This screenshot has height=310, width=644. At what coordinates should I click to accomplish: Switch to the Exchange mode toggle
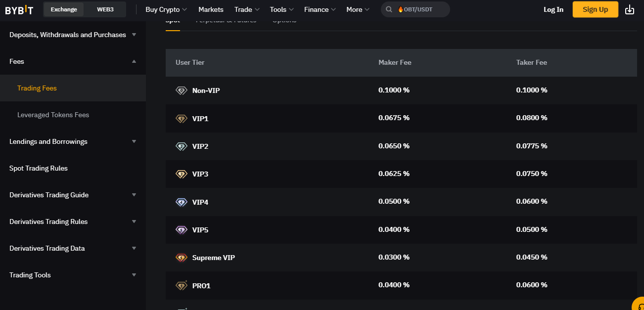64,9
